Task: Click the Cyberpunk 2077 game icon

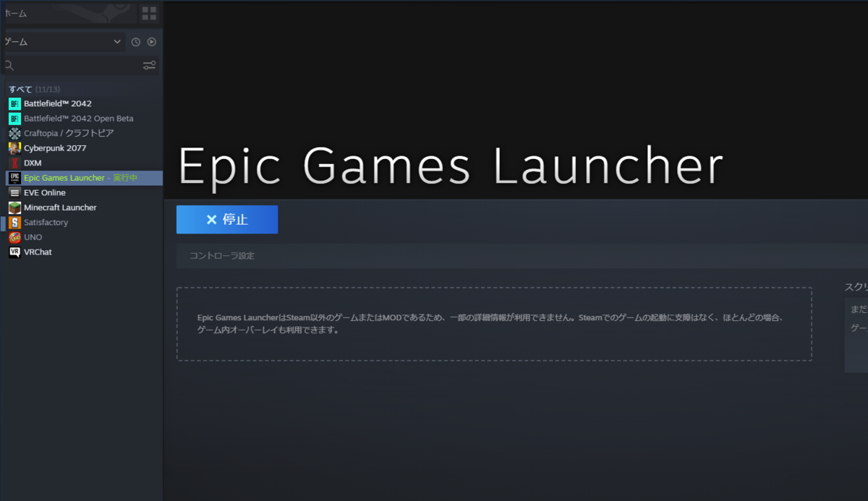Action: (14, 148)
